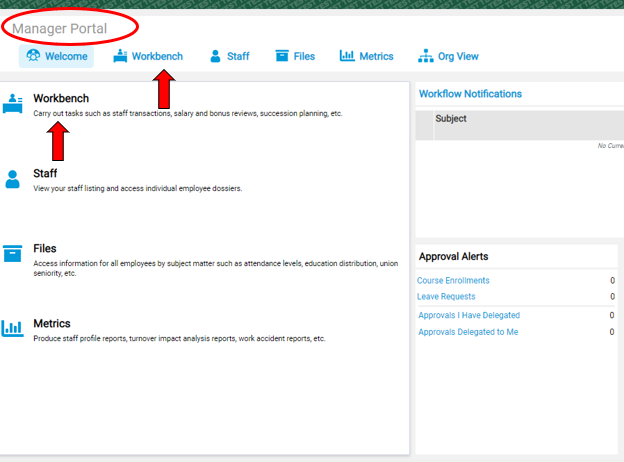Open the Approvals Delegated to Me link
The height and width of the screenshot is (462, 624).
tap(468, 332)
